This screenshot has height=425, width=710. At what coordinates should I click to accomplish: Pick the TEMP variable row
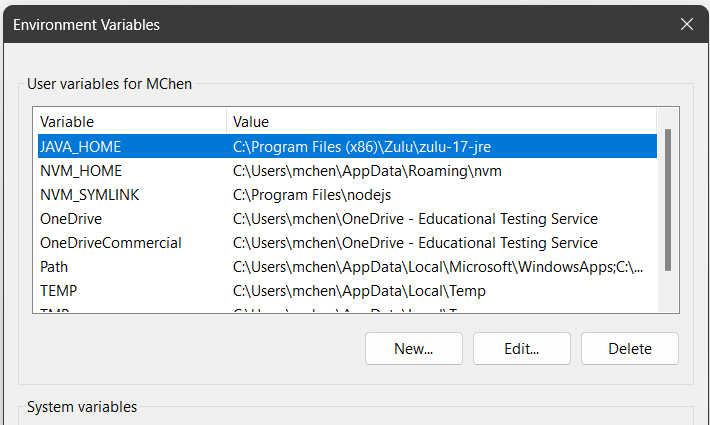tap(58, 291)
